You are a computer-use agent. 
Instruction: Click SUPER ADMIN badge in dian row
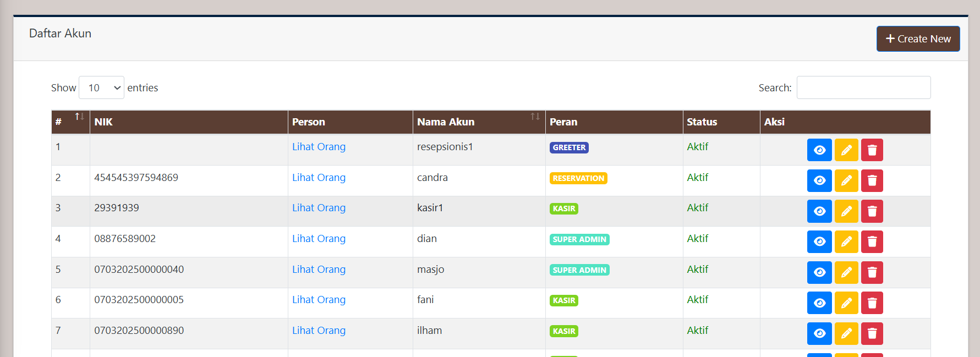579,239
